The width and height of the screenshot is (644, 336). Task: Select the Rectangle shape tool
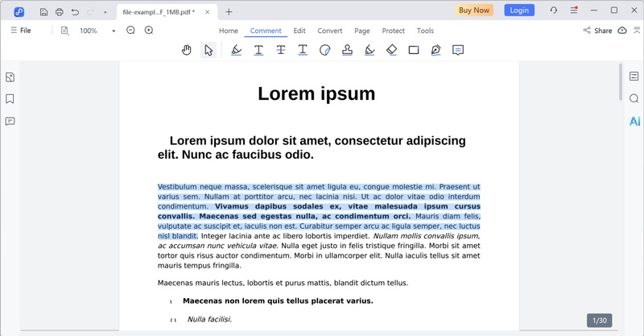click(x=414, y=50)
